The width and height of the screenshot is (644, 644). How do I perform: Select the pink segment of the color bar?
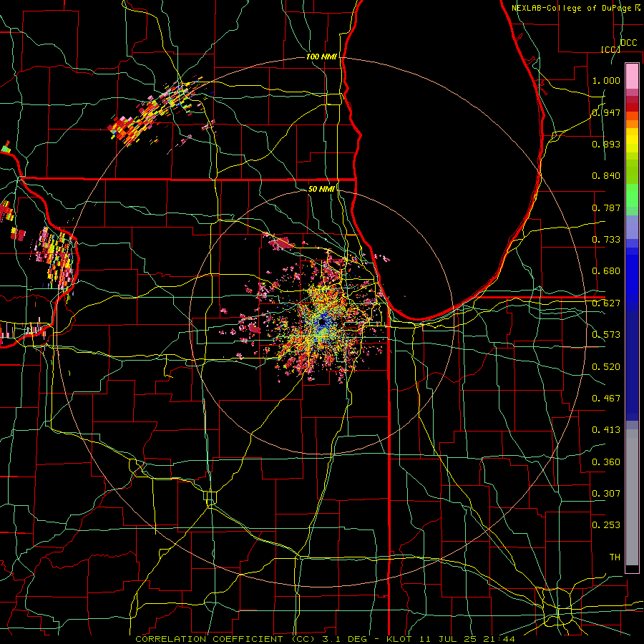(x=632, y=76)
